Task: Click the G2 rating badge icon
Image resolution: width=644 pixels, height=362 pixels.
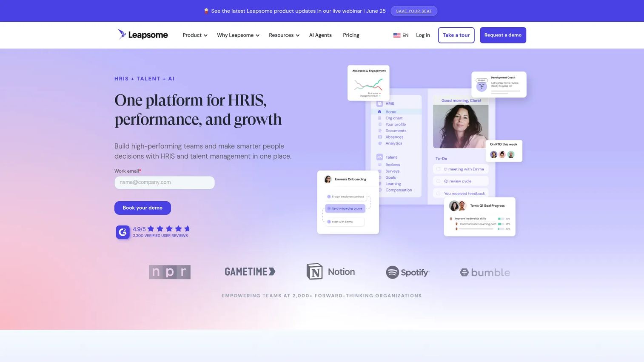Action: [123, 232]
